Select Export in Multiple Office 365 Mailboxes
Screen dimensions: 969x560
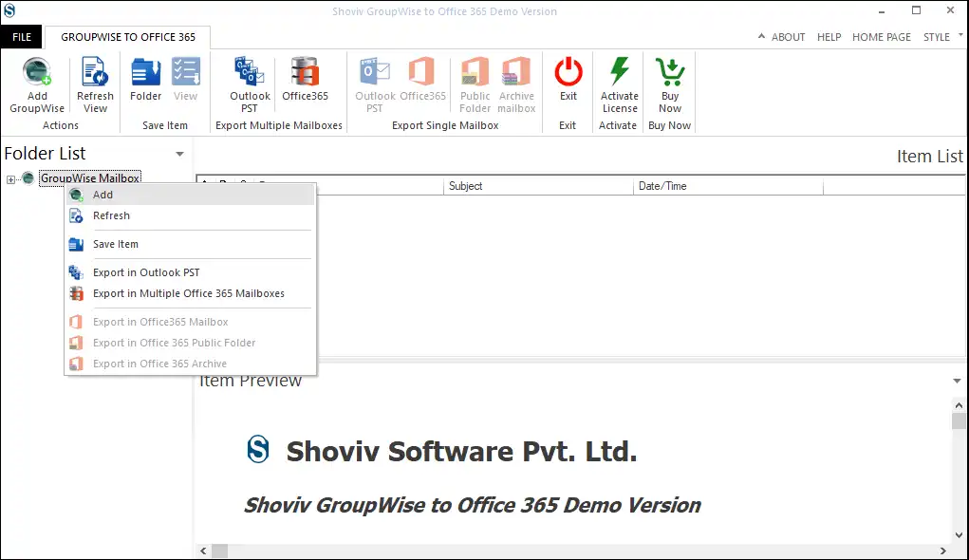click(x=191, y=293)
